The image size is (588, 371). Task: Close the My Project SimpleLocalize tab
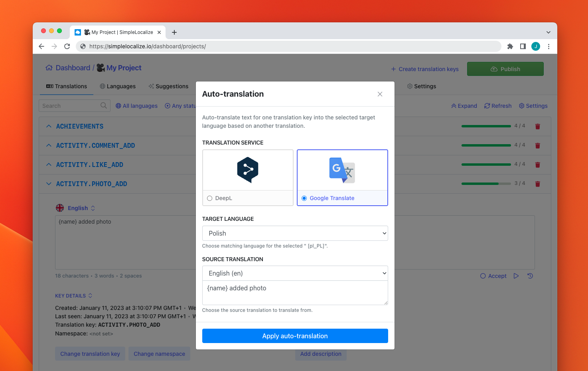pos(159,32)
